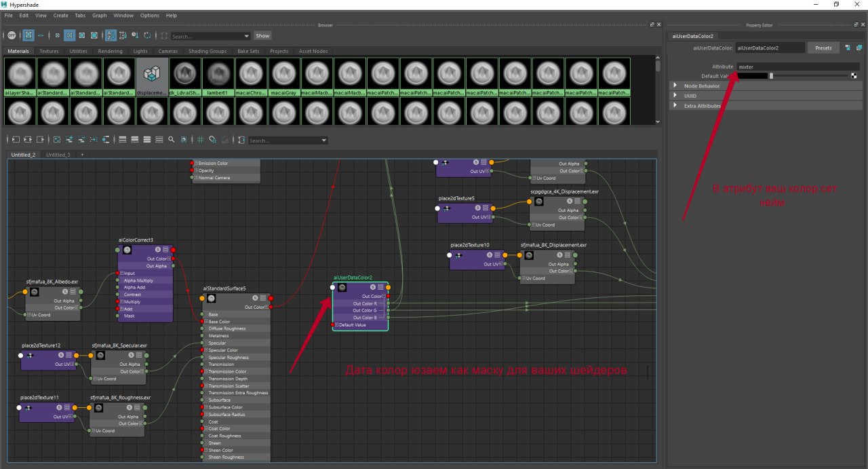Click the aiStandardSurface5 Out Color port
The height and width of the screenshot is (469, 868).
pyautogui.click(x=271, y=307)
